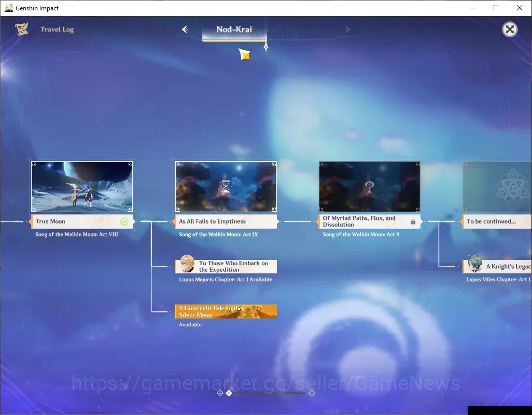
Task: Click 'Song of the Welkin Moon: Act IX' text
Action: click(218, 234)
